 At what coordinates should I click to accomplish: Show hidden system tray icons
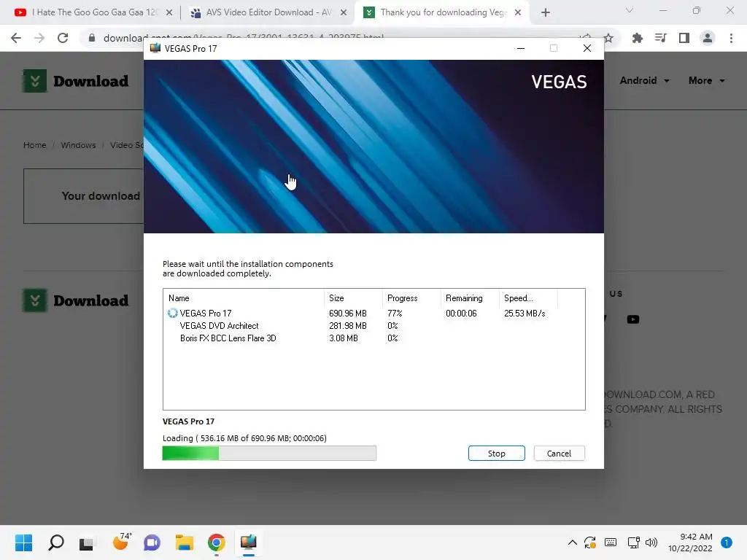pos(573,542)
